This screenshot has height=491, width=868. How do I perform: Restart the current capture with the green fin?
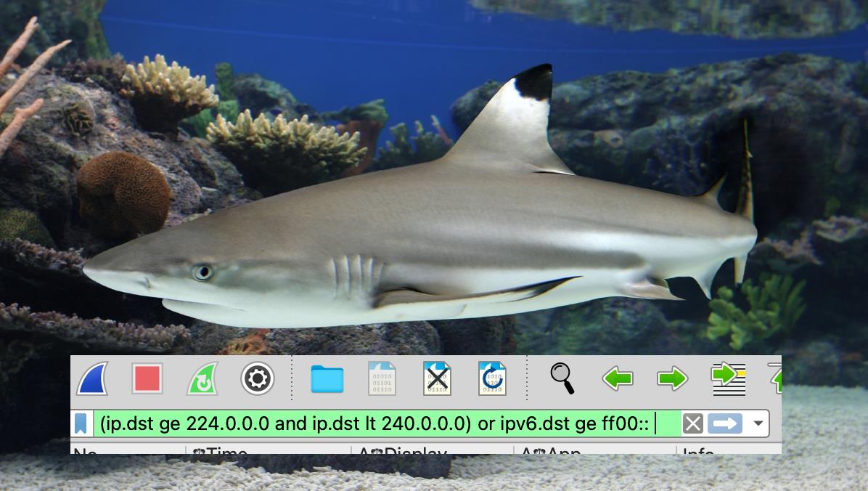click(x=202, y=378)
